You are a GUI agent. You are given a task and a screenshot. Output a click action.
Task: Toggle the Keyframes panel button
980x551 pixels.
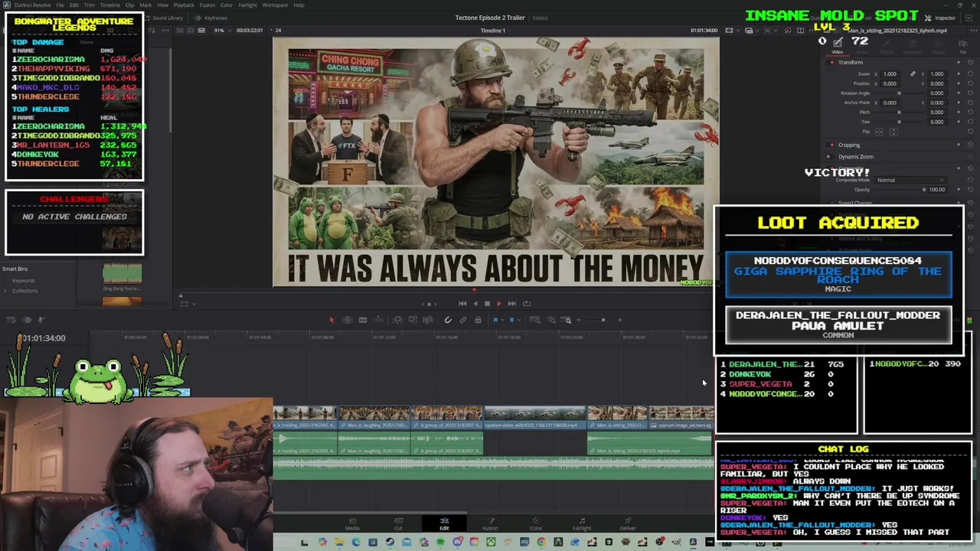211,18
